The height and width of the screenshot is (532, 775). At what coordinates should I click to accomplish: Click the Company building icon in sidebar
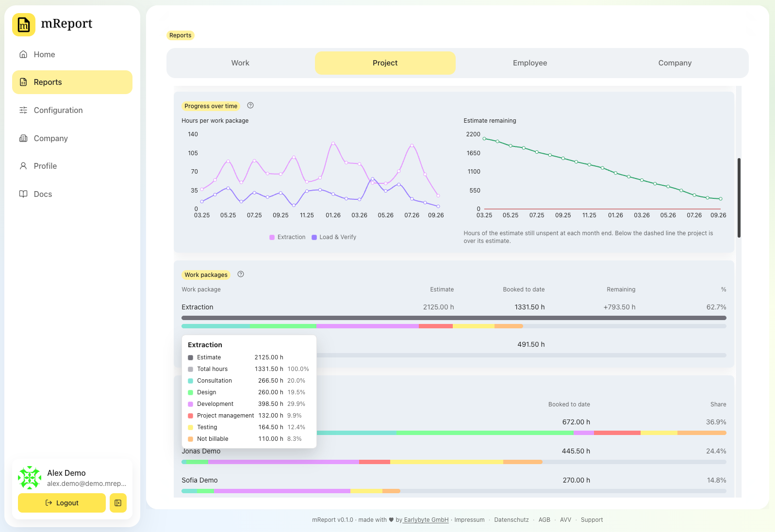[x=23, y=138]
